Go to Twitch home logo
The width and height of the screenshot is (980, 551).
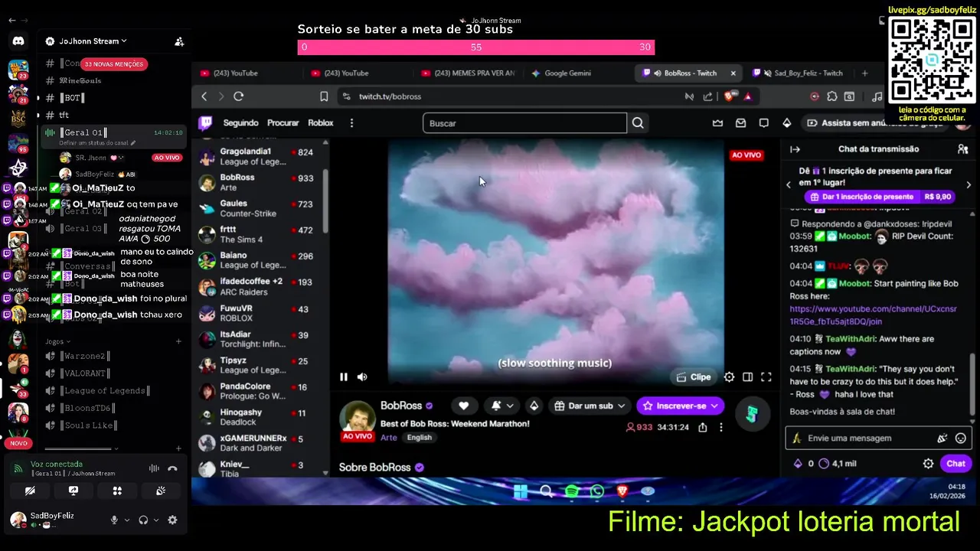tap(205, 123)
